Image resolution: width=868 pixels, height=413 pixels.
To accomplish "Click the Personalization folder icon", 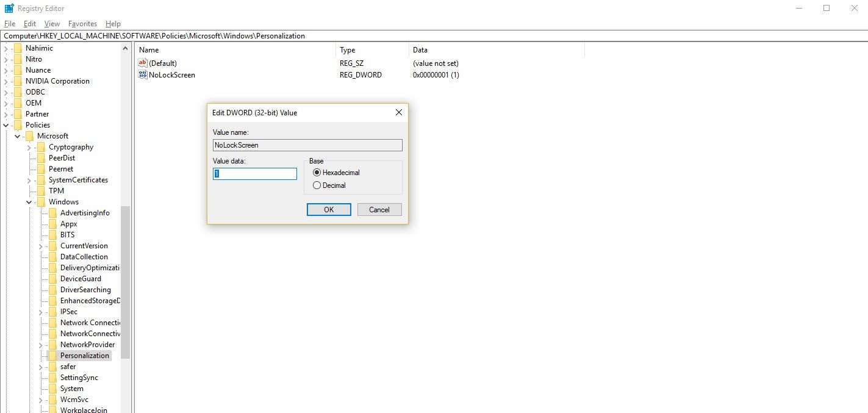I will [x=52, y=356].
